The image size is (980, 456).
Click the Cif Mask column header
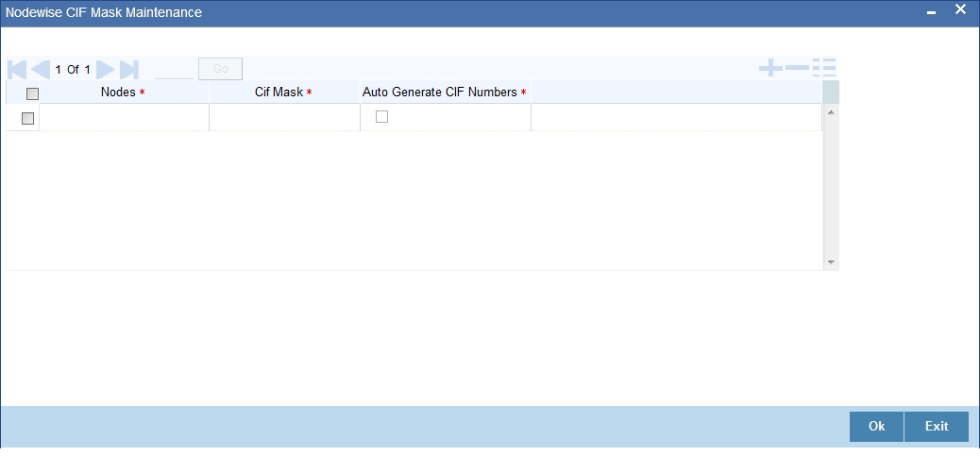pyautogui.click(x=284, y=93)
